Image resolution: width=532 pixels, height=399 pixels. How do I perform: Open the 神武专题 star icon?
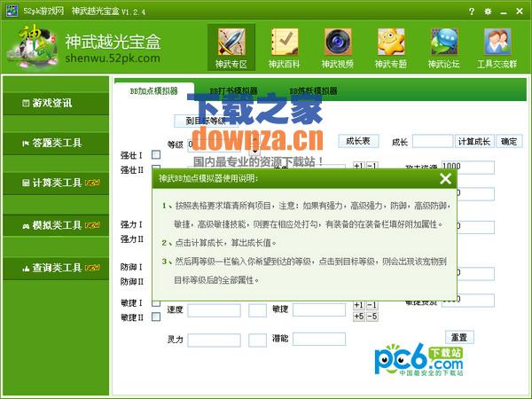tap(391, 42)
